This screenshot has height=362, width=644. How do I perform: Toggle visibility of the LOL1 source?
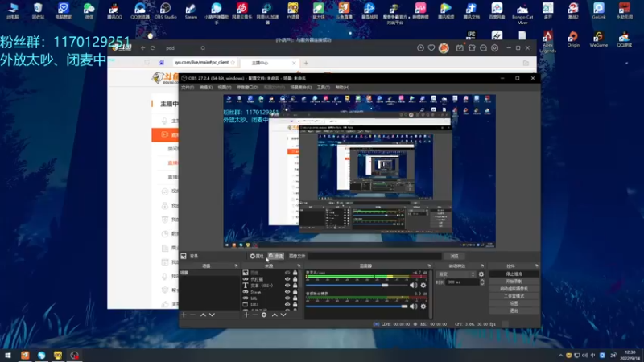[287, 305]
